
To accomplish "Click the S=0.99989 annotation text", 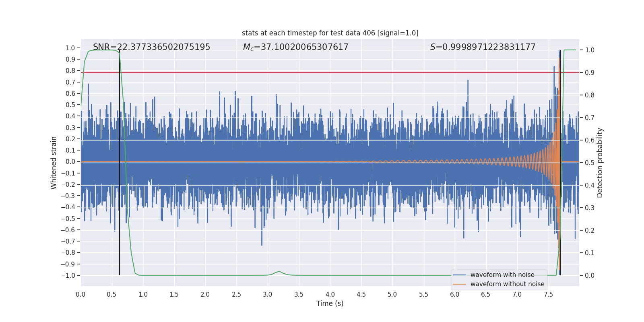I will point(483,47).
